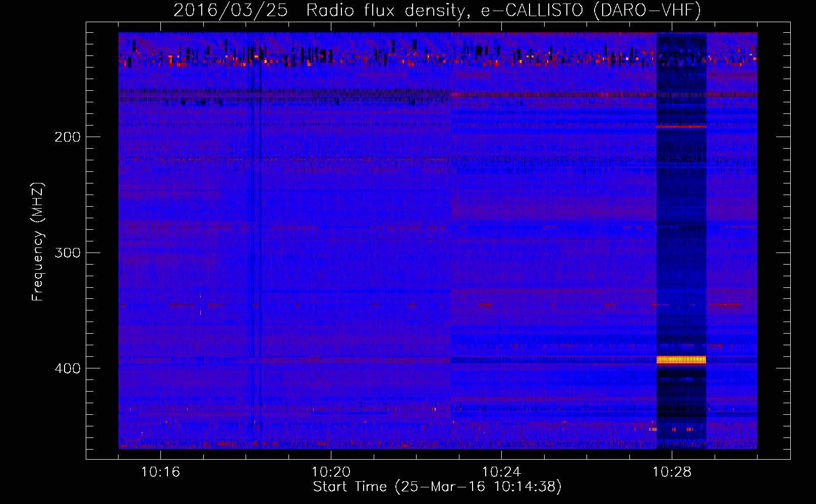Image resolution: width=816 pixels, height=504 pixels.
Task: Click the 'Frequency (MHZ)' axis label
Action: coord(38,242)
